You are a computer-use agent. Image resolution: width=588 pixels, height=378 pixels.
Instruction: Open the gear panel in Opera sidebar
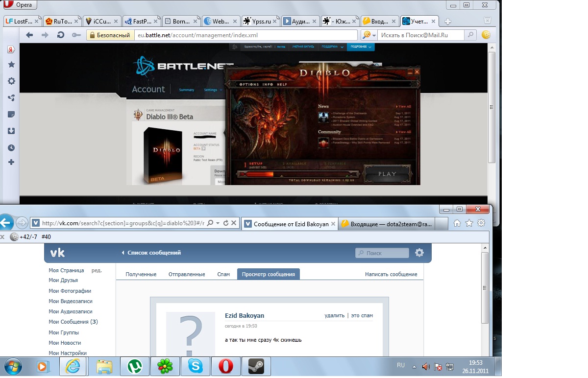[x=11, y=81]
